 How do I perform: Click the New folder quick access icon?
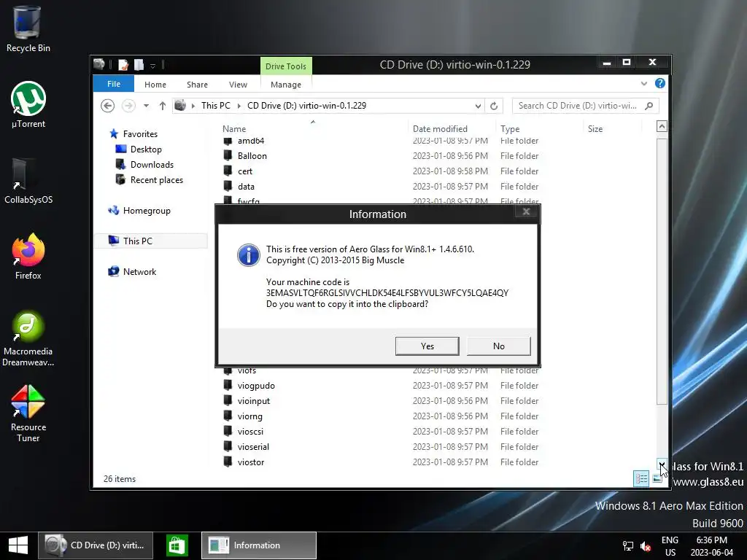click(139, 64)
